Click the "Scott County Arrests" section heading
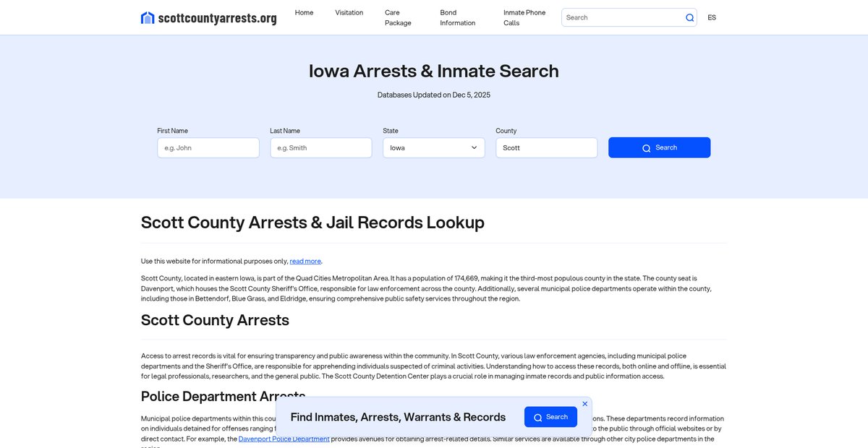 [x=215, y=320]
